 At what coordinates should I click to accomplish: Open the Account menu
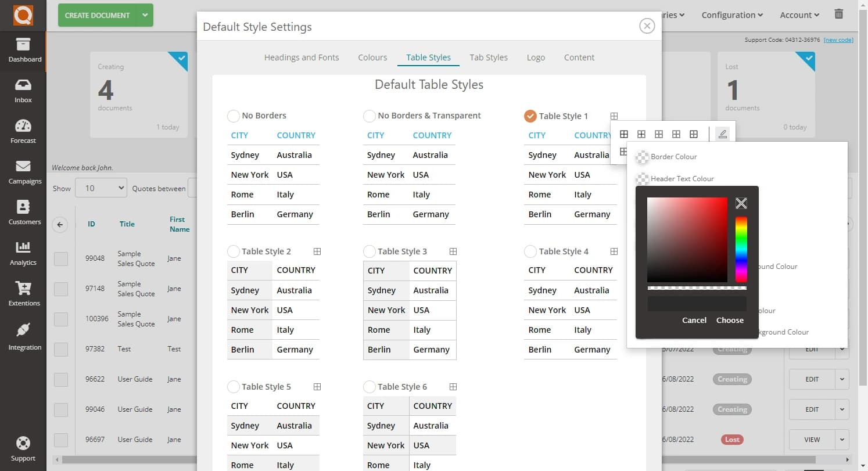coord(799,15)
